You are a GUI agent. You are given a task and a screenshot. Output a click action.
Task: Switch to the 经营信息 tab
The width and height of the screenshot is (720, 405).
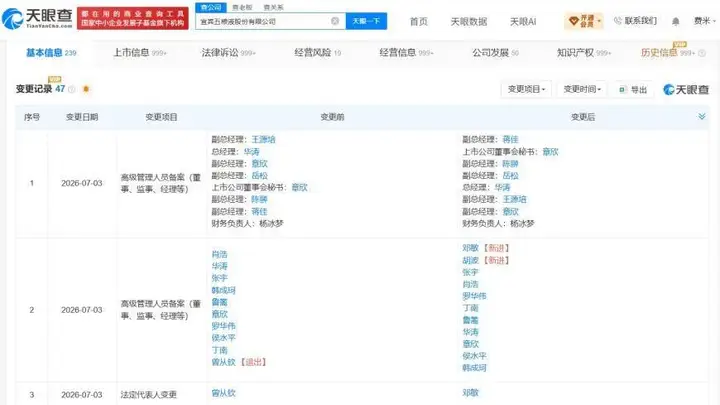click(406, 53)
